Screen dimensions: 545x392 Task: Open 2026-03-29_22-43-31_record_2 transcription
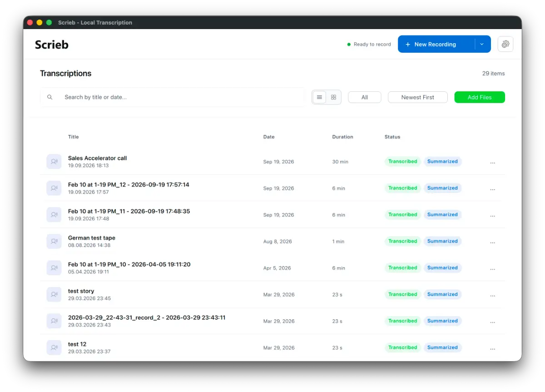pos(147,318)
